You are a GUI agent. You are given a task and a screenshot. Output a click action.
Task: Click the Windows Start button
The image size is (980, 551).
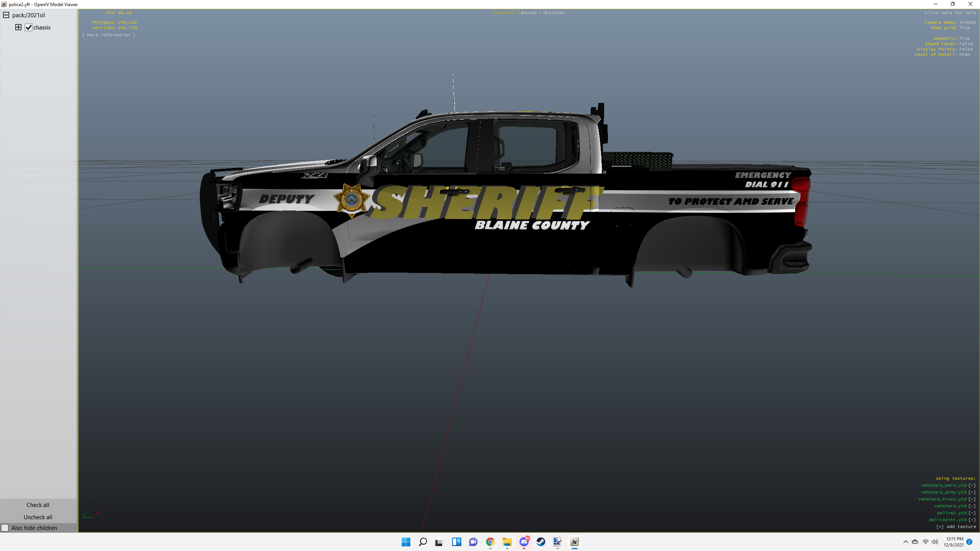(406, 542)
